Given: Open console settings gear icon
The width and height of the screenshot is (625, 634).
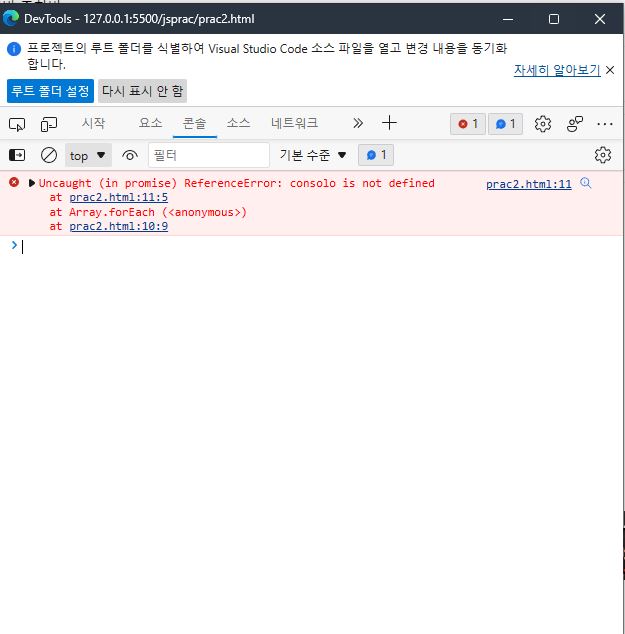Looking at the screenshot, I should pos(603,155).
